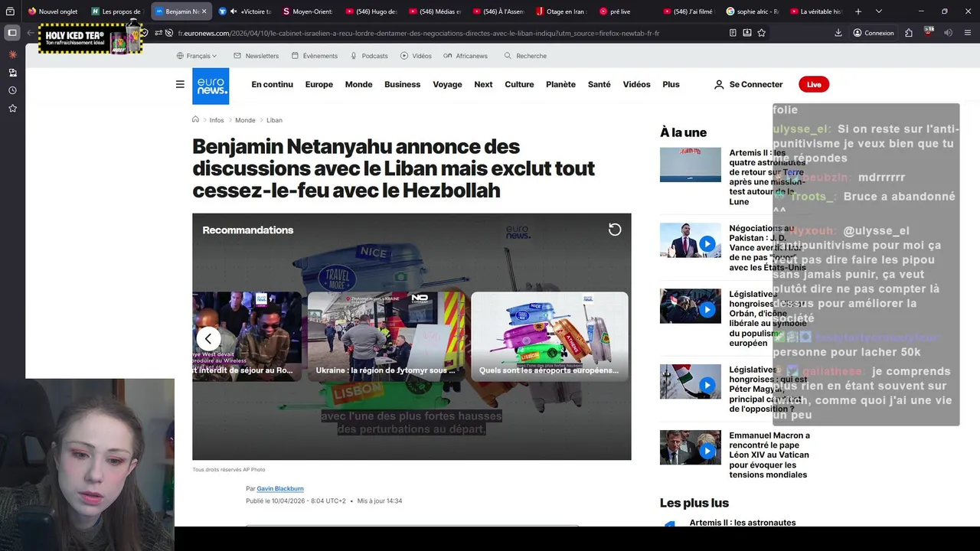Open the Vidéos main navigation item

(x=636, y=84)
